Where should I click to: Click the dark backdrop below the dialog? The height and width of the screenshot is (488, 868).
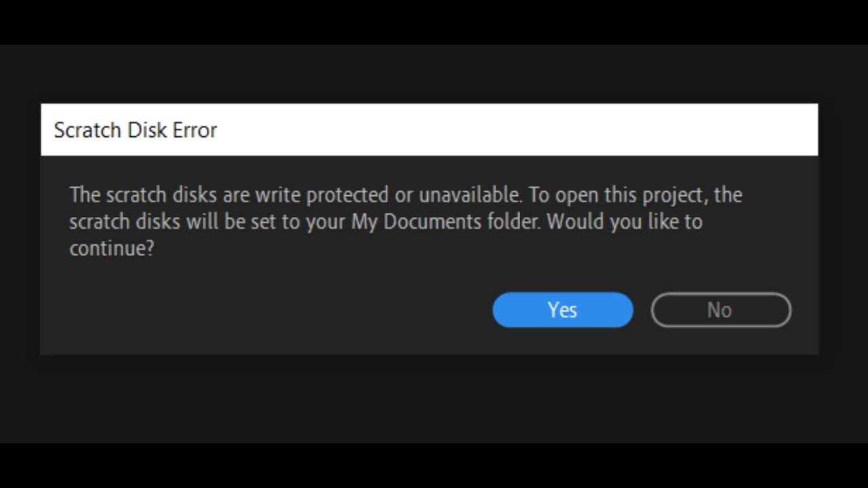point(434,400)
